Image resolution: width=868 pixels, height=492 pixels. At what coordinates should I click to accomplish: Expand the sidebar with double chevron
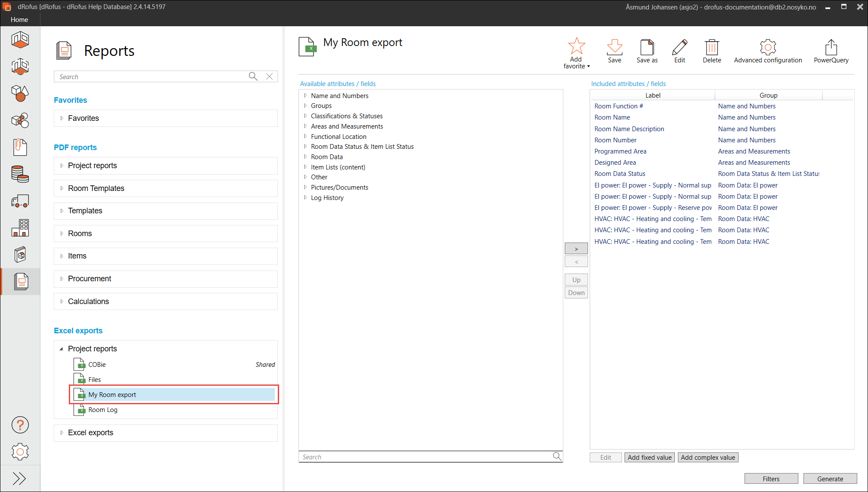click(19, 478)
